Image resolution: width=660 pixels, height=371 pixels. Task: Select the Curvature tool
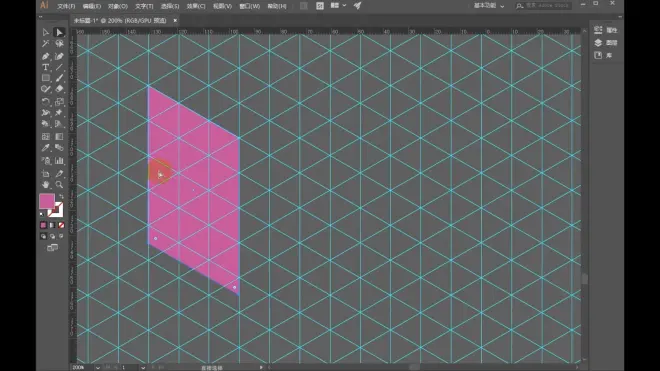59,56
